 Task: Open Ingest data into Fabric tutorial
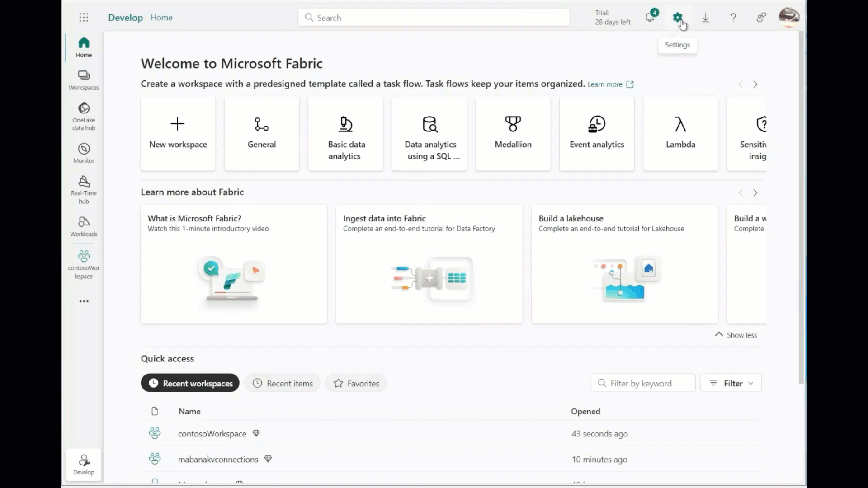click(x=429, y=264)
